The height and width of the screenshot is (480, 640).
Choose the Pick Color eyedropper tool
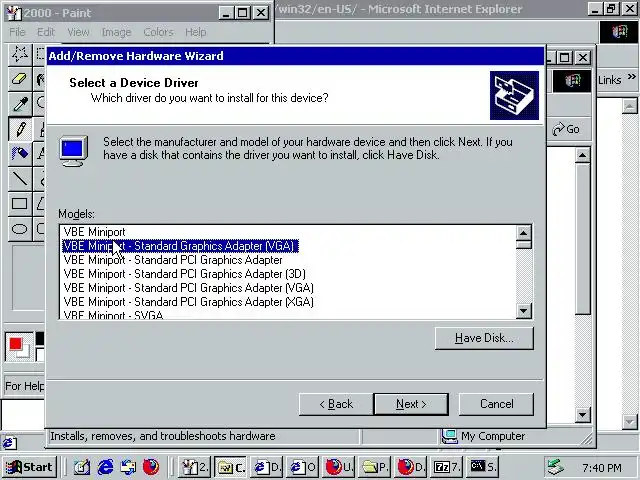[x=20, y=104]
